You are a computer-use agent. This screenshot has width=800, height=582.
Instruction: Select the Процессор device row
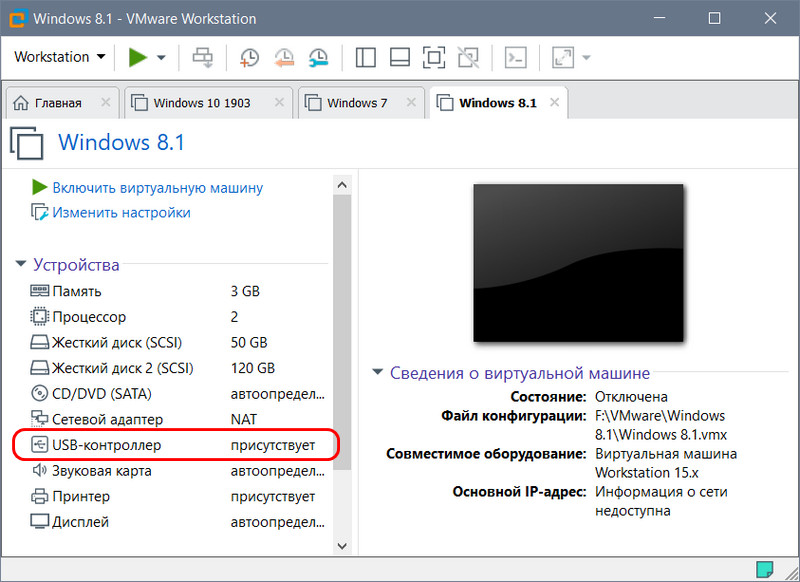[178, 317]
